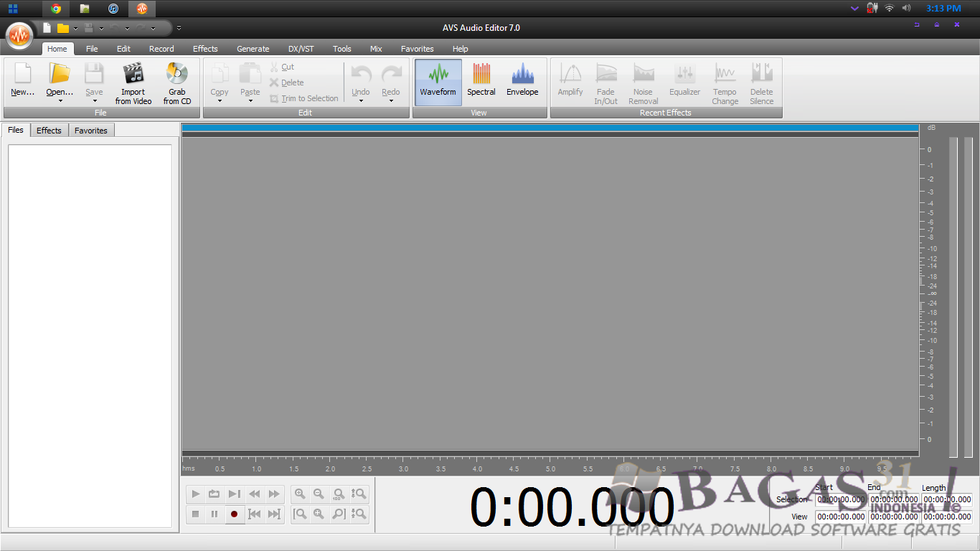
Task: Zoom to selection right edge icon
Action: (339, 514)
